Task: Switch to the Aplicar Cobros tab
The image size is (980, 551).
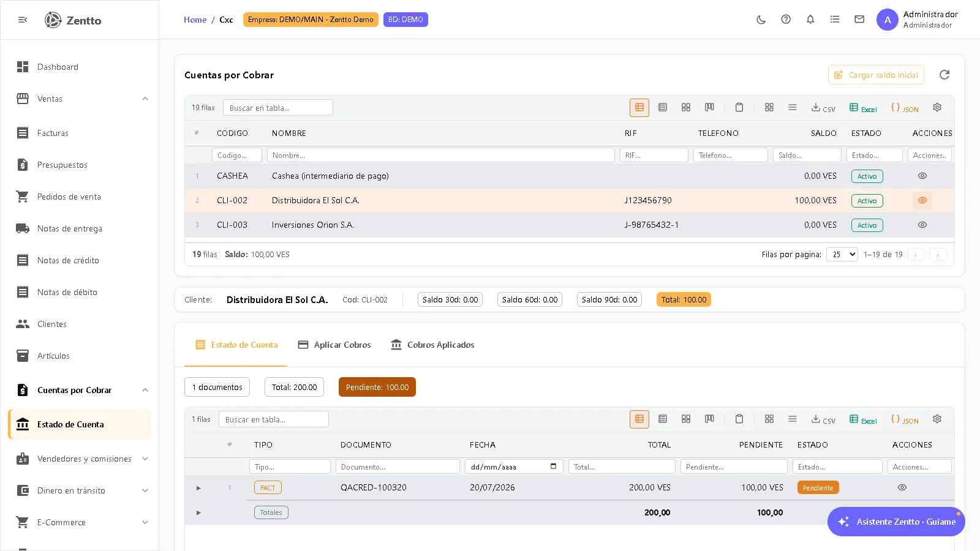Action: (334, 345)
